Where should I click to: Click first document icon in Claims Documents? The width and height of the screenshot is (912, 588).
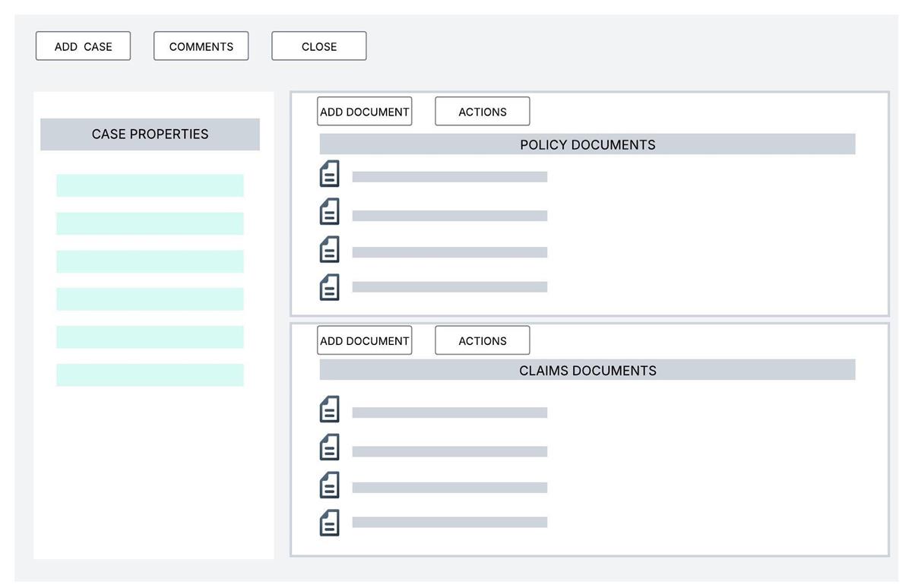pos(329,409)
